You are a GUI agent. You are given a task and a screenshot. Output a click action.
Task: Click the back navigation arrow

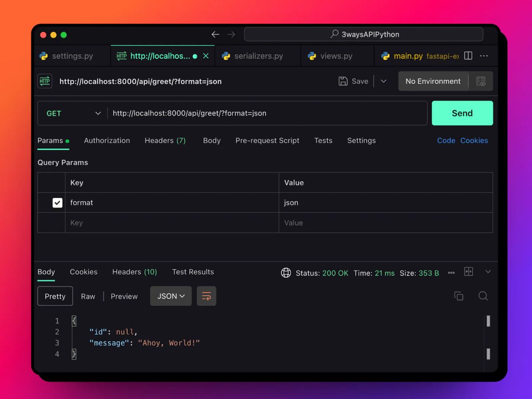click(215, 34)
